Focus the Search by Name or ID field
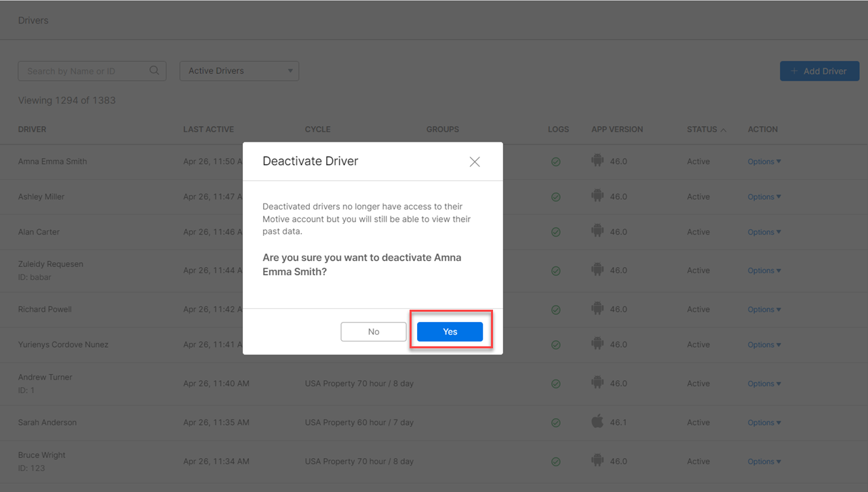 [x=92, y=71]
